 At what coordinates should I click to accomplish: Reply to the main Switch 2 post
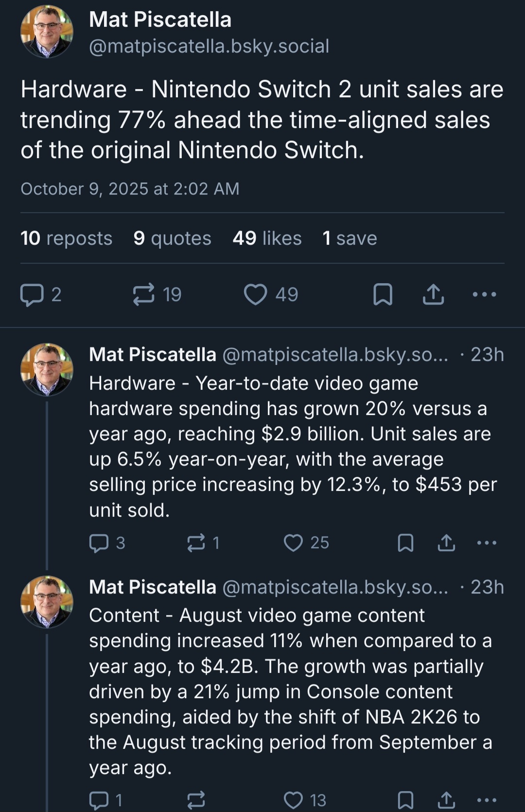pyautogui.click(x=32, y=294)
